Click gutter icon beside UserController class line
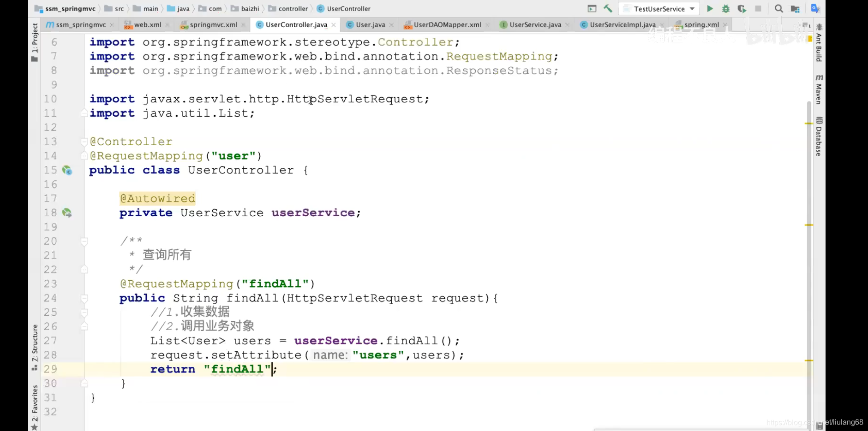The height and width of the screenshot is (431, 868). [x=67, y=171]
